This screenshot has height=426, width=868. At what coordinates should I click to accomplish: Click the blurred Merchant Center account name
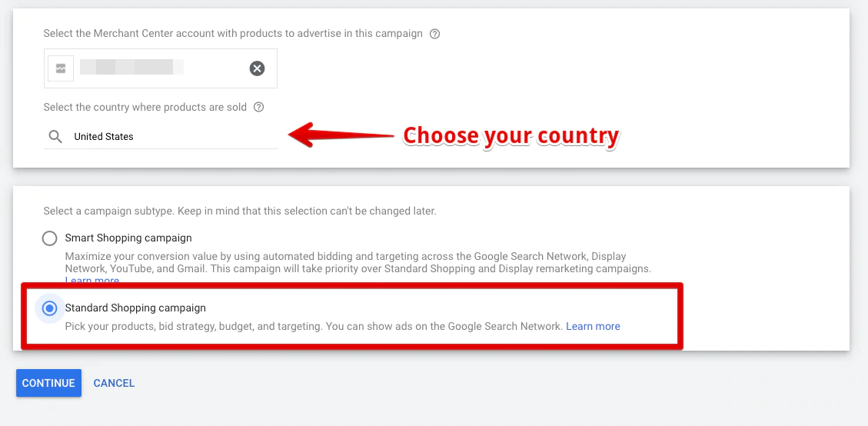click(x=131, y=68)
